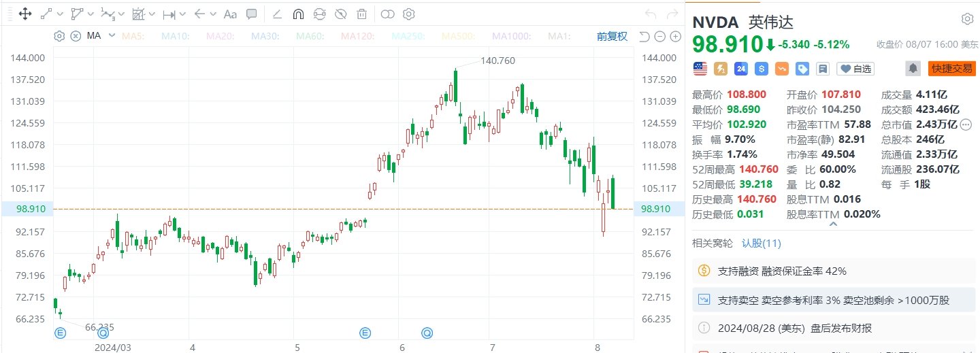Select the range measurement tool
This screenshot has width=980, height=353.
(169, 14)
